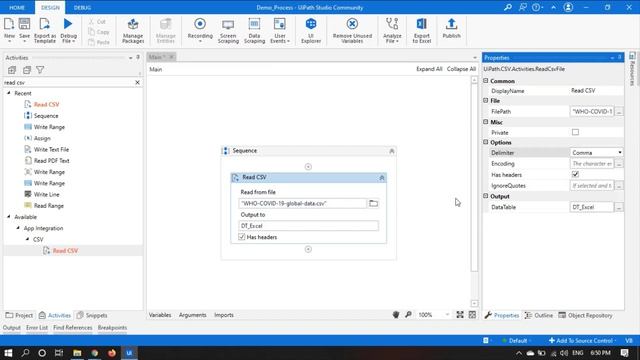Publish the project
Viewport: 640px width, 360px height.
tap(451, 29)
